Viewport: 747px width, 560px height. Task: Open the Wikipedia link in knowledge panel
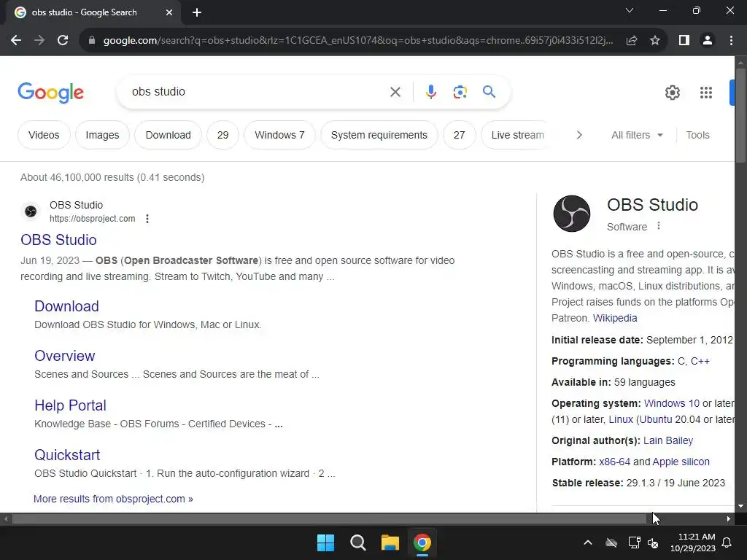(x=614, y=318)
